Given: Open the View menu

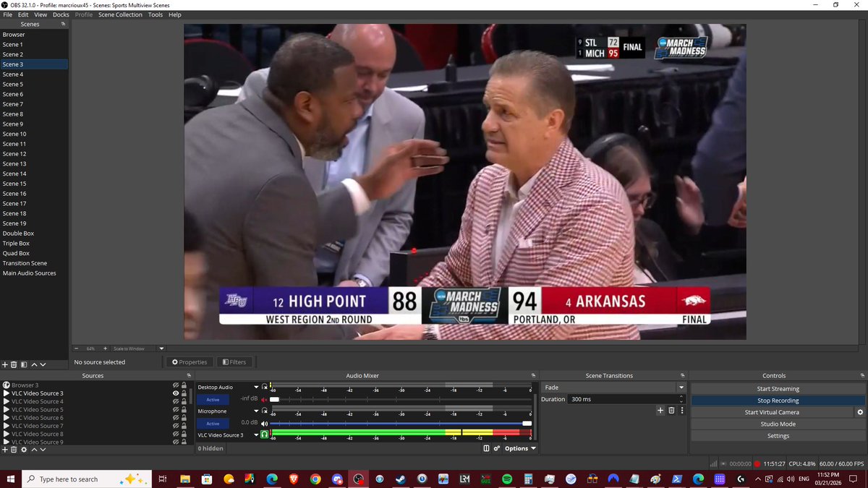Looking at the screenshot, I should coord(41,14).
